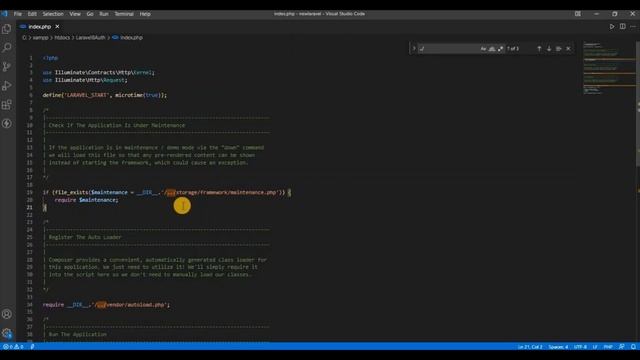Screen dimensions: 640x360
Task: Split the editor to the right
Action: [622, 27]
